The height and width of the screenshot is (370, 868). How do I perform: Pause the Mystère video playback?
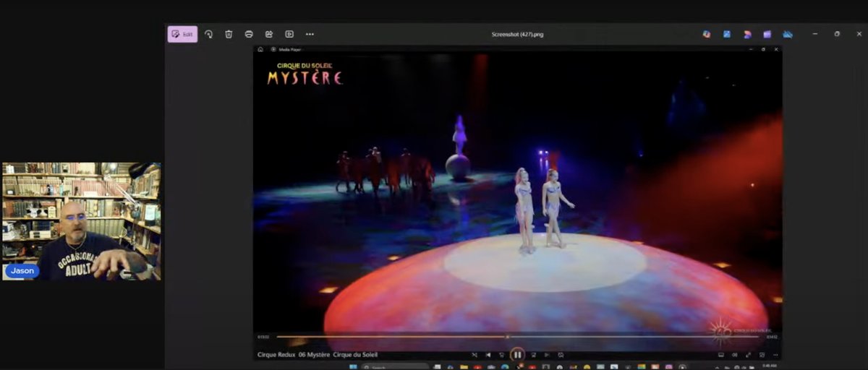click(x=517, y=355)
